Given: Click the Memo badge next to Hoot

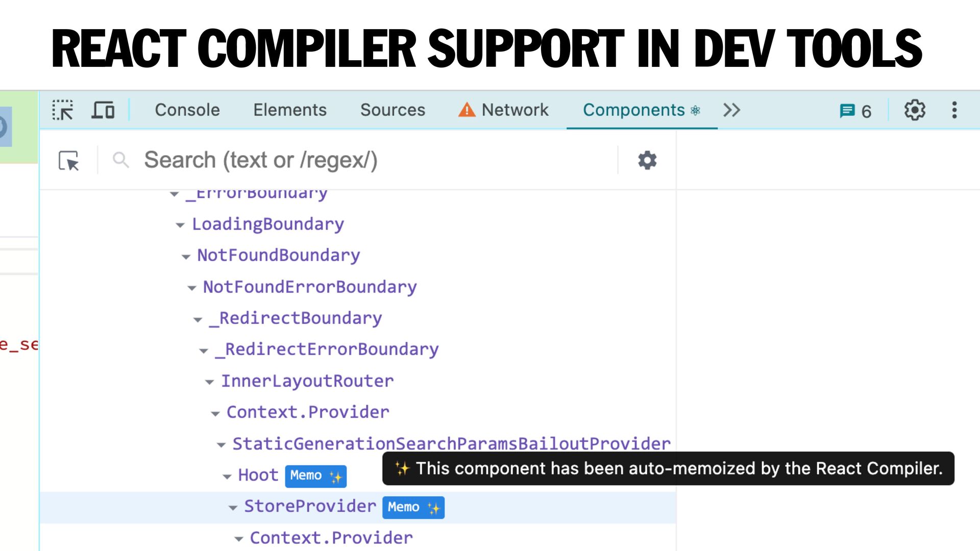Looking at the screenshot, I should pos(315,476).
